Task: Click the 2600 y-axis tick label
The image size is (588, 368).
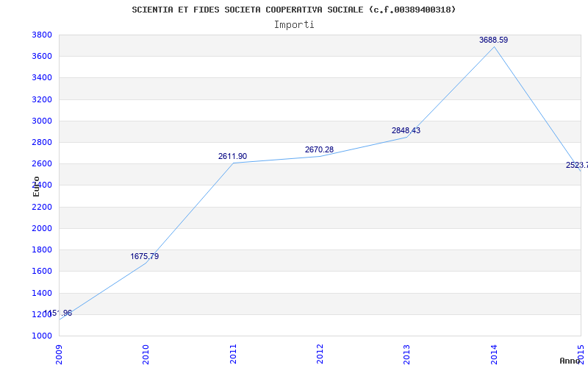Action: pos(42,163)
